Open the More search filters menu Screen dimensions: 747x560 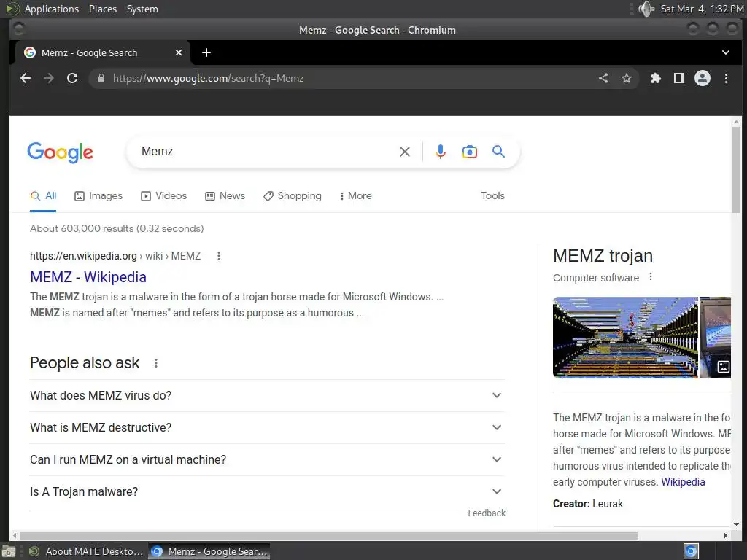(356, 195)
